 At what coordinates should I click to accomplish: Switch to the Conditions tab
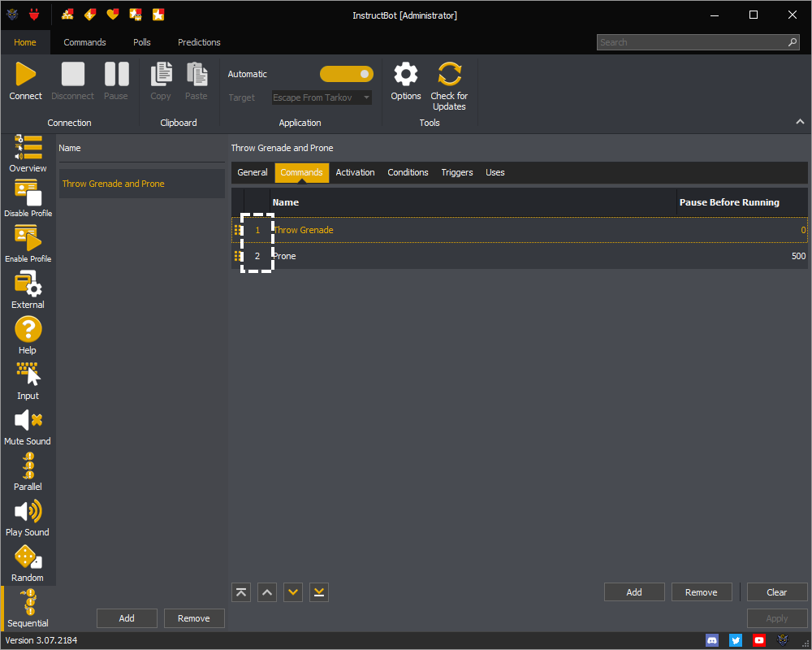[x=408, y=172]
